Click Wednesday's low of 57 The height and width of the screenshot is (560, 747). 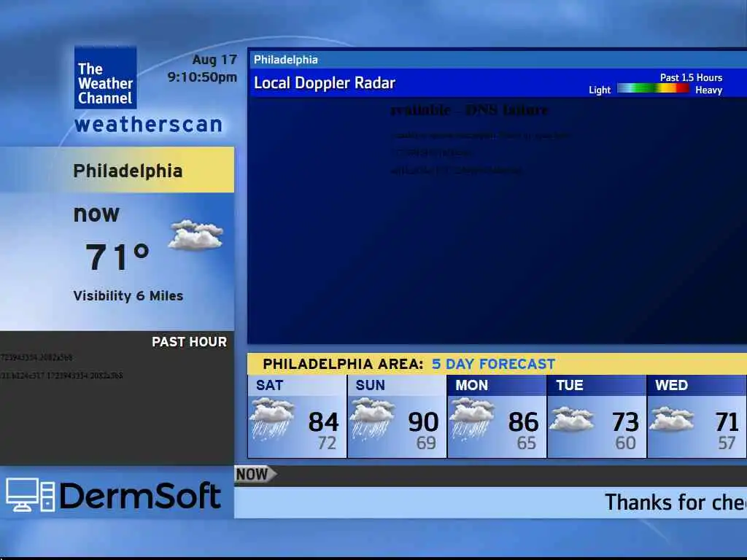(727, 443)
